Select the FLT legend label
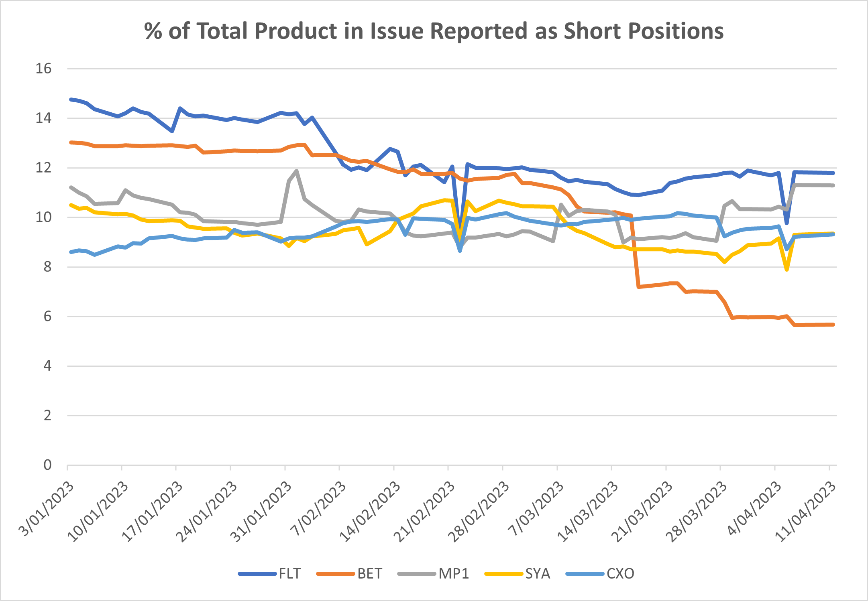The width and height of the screenshot is (868, 601). (x=289, y=574)
